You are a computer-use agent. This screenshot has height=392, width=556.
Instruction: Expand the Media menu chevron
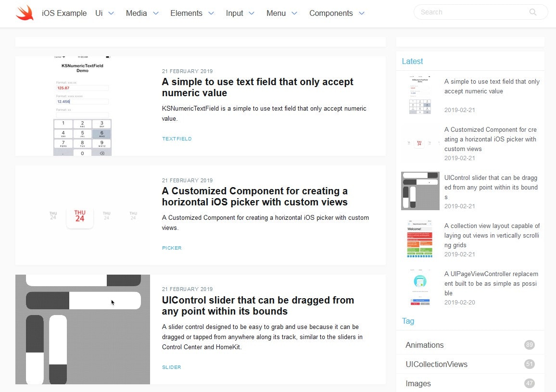click(156, 13)
